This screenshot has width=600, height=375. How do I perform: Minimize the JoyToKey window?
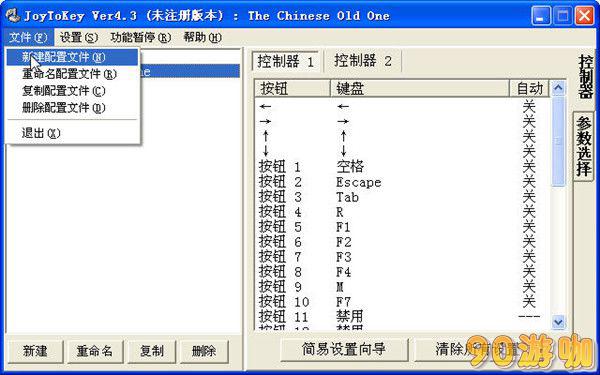(540, 16)
